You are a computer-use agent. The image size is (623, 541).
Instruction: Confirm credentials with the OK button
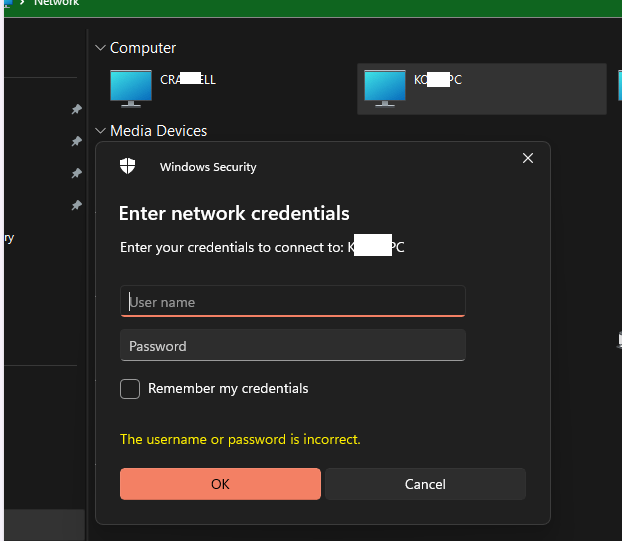[x=220, y=484]
